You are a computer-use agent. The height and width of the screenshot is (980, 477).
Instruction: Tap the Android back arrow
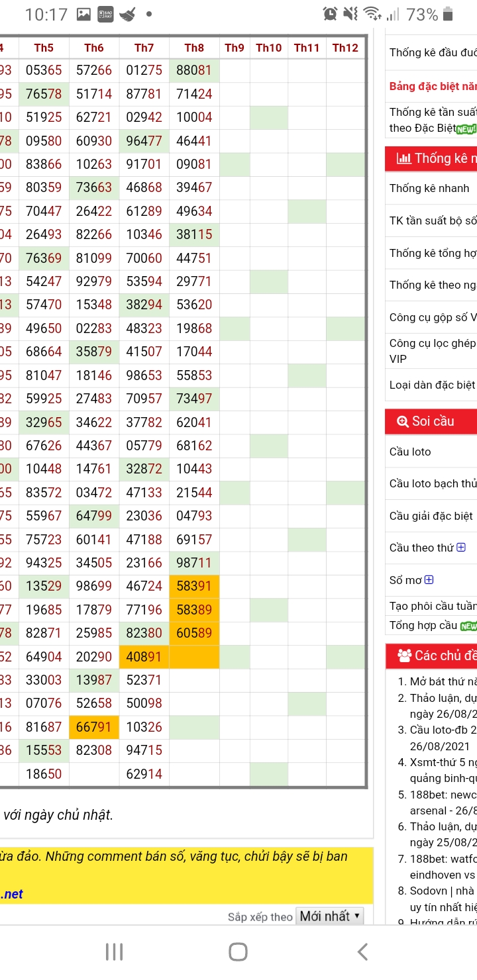pyautogui.click(x=362, y=952)
